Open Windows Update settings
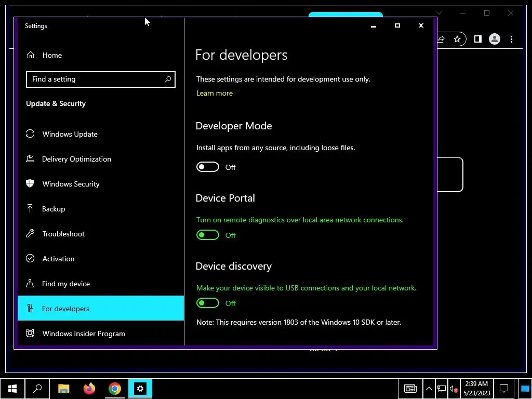This screenshot has height=399, width=532. (100, 134)
